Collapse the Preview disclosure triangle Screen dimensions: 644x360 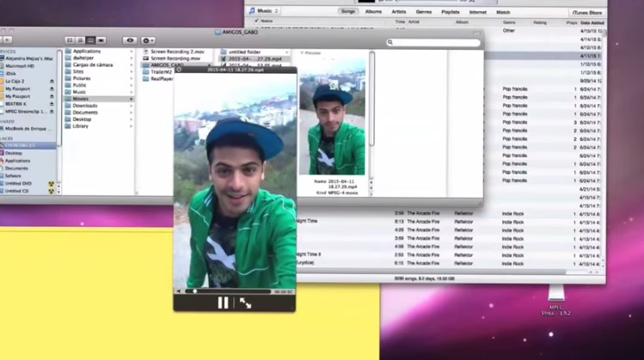[x=300, y=52]
